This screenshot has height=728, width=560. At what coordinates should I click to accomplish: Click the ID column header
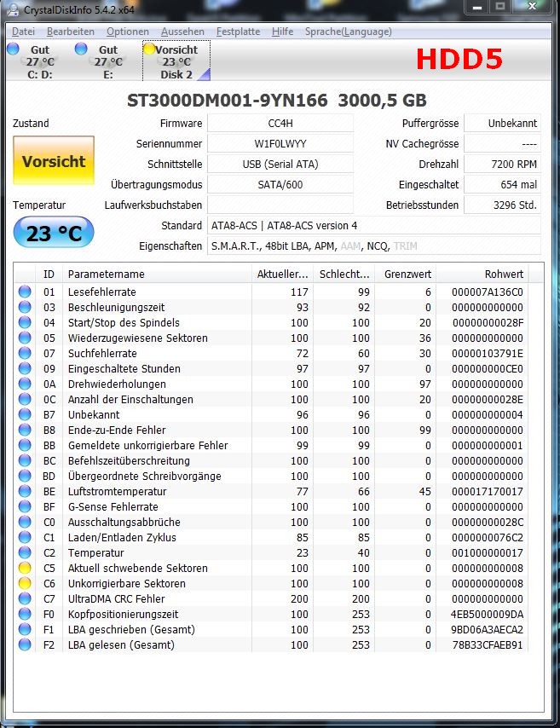pos(49,274)
